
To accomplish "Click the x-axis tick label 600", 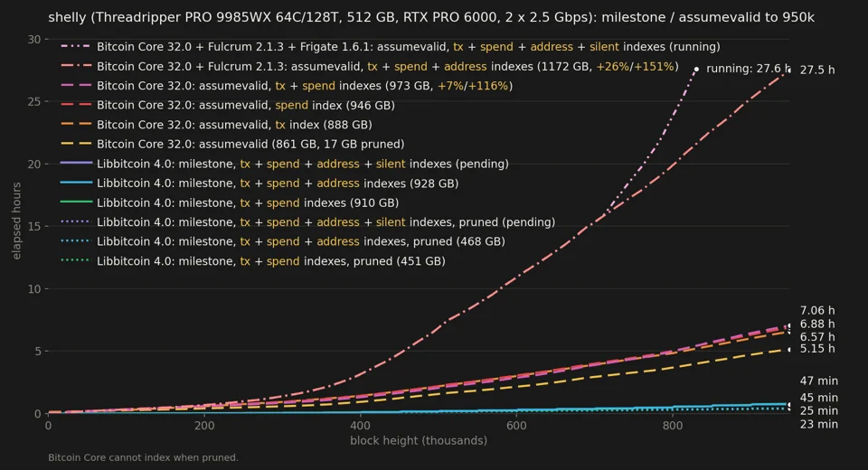I will 516,426.
